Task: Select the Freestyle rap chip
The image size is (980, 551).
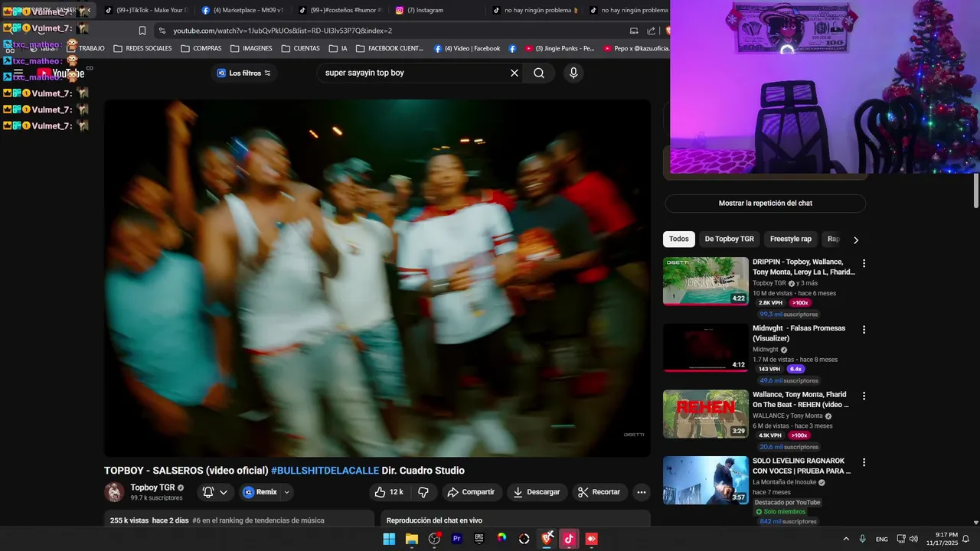Action: coord(791,239)
